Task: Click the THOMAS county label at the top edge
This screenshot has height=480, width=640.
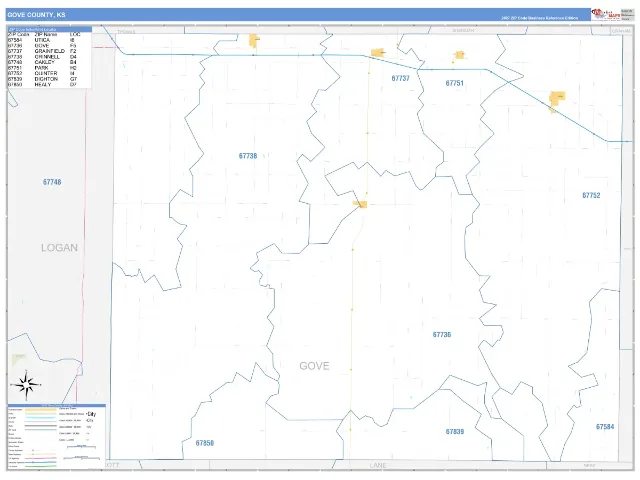Action: 126,32
